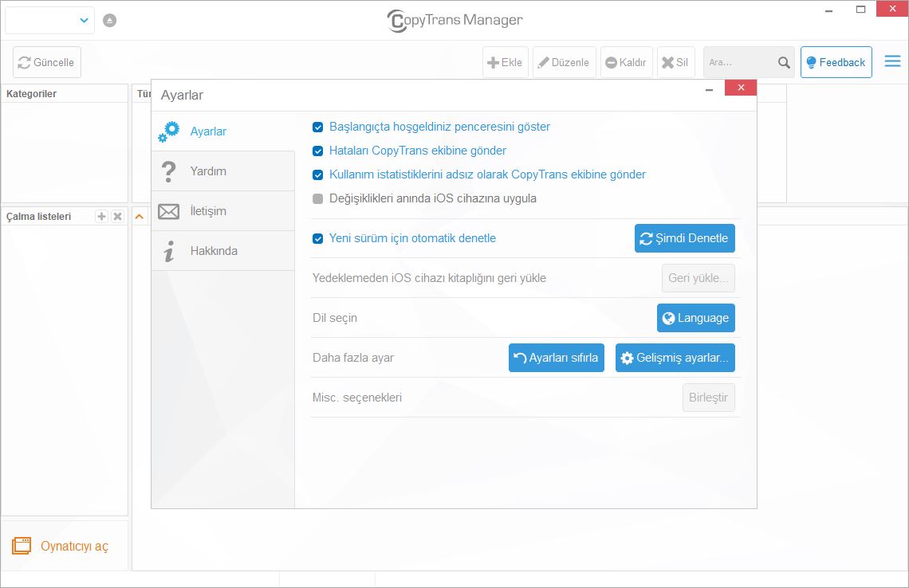Open the Language selection button
The width and height of the screenshot is (909, 588).
[x=695, y=318]
